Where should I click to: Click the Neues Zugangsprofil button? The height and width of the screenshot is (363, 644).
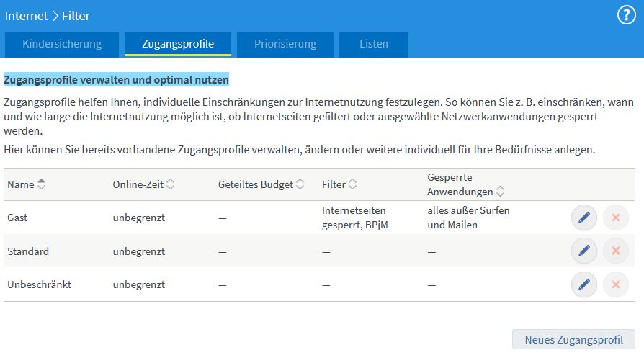tap(573, 339)
